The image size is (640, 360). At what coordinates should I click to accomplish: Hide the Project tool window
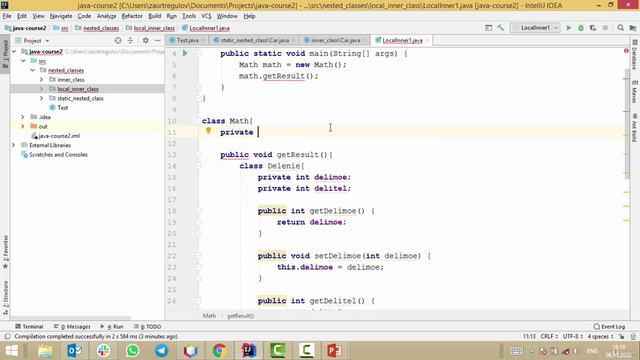point(158,40)
